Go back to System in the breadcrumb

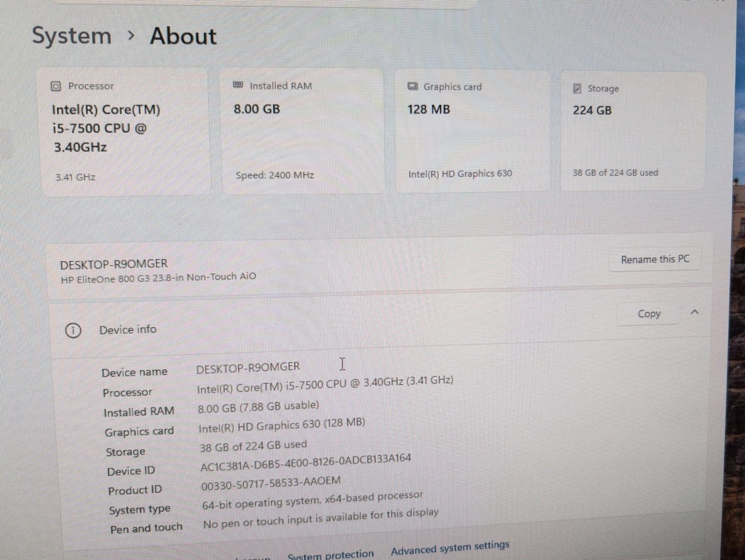[x=72, y=36]
